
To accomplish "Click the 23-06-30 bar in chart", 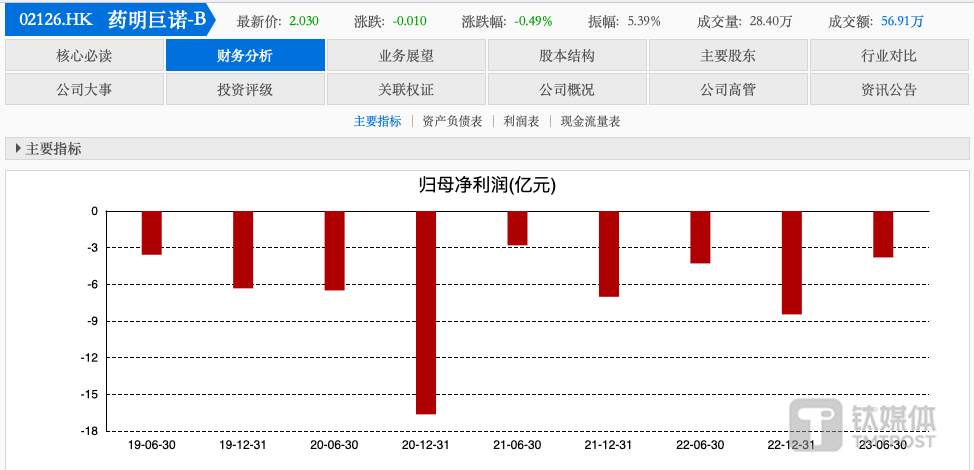I will click(x=883, y=235).
